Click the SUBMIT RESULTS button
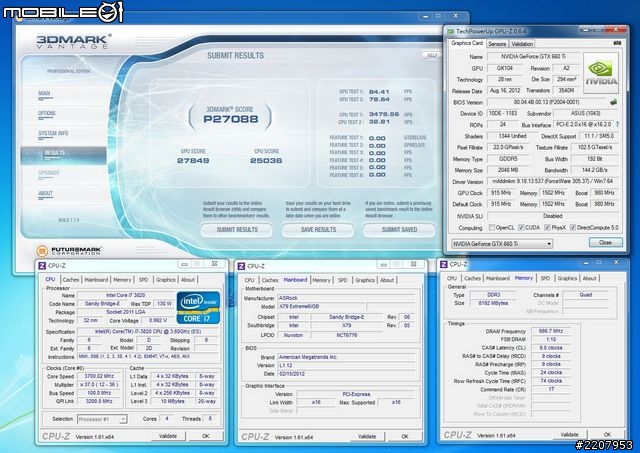 coord(237,230)
